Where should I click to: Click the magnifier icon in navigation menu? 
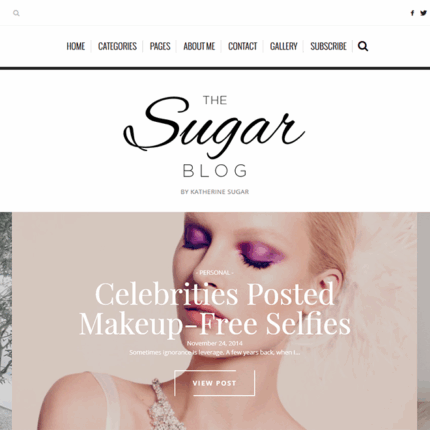[x=363, y=46]
